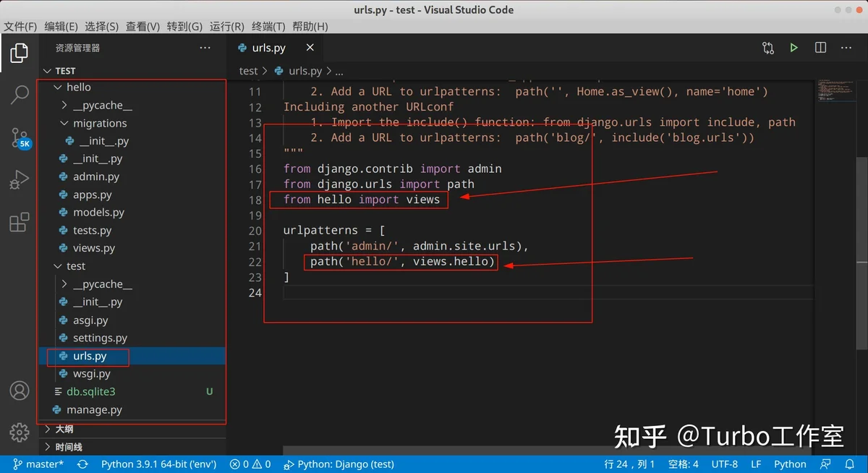Expand __pycache__ folder under test
This screenshot has width=868, height=473.
click(132, 284)
